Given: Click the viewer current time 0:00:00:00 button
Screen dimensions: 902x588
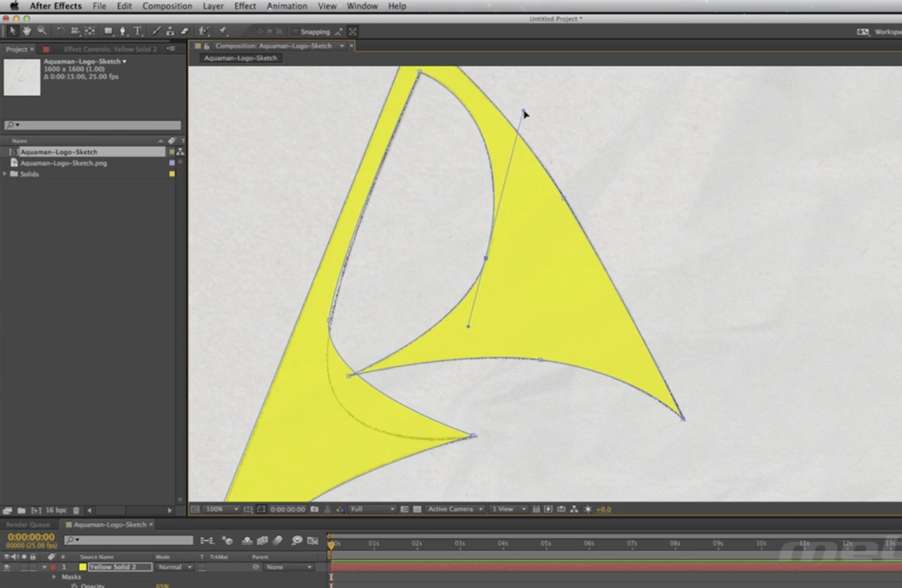Looking at the screenshot, I should tap(287, 509).
